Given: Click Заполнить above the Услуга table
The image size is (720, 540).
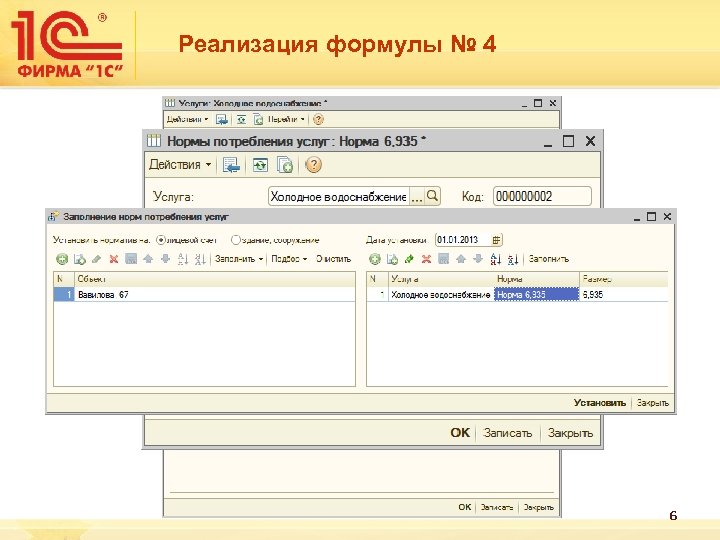Looking at the screenshot, I should 549,259.
